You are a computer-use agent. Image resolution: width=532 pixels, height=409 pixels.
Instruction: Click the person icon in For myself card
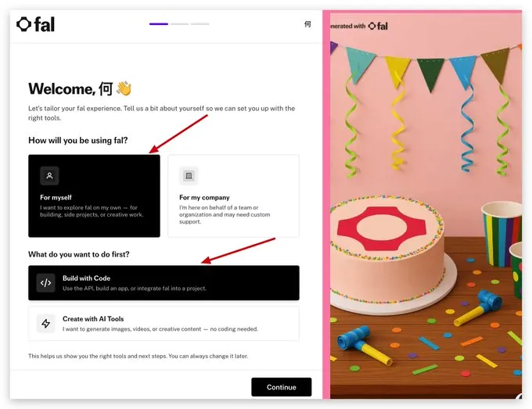pos(49,176)
